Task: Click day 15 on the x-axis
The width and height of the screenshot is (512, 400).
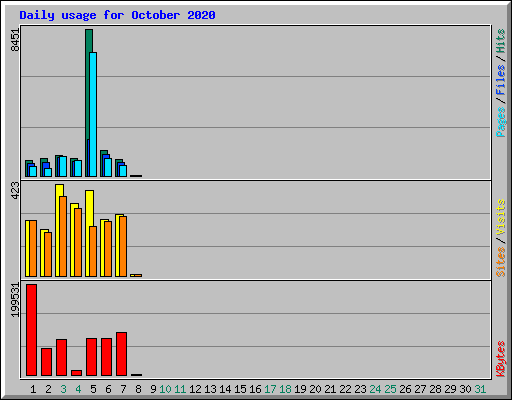Action: coord(240,389)
